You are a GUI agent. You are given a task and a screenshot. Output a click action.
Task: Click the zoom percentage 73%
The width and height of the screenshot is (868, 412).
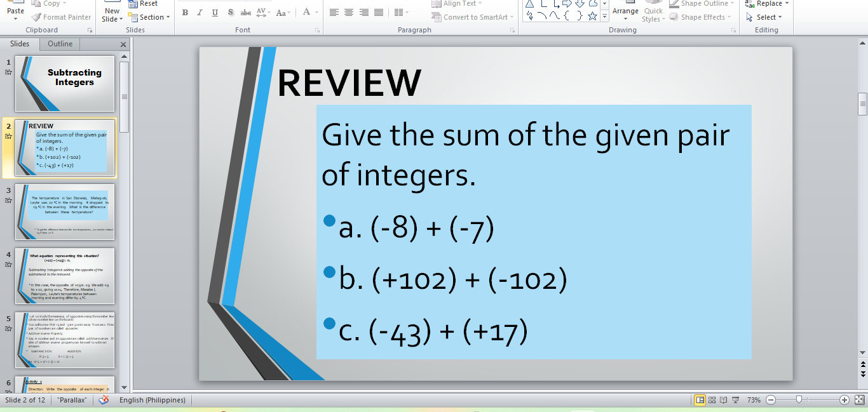[754, 400]
